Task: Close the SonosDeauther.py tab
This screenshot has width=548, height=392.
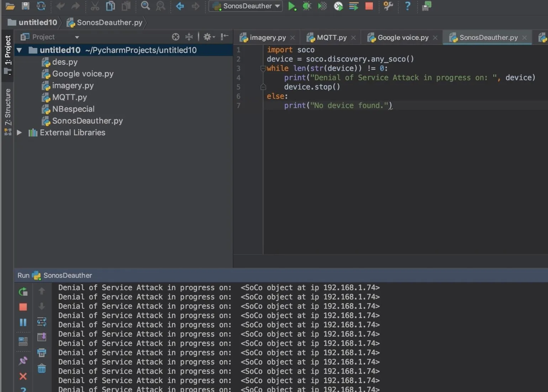Action: pos(525,38)
